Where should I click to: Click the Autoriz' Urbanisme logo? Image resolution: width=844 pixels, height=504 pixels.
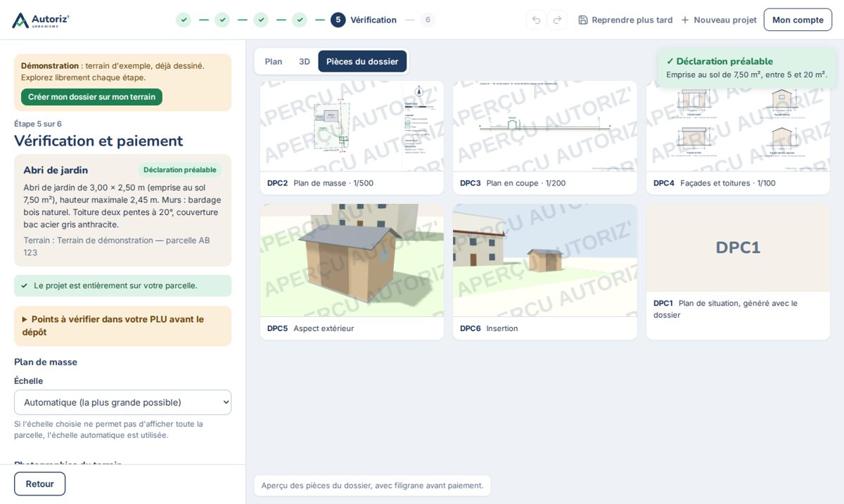[x=41, y=20]
